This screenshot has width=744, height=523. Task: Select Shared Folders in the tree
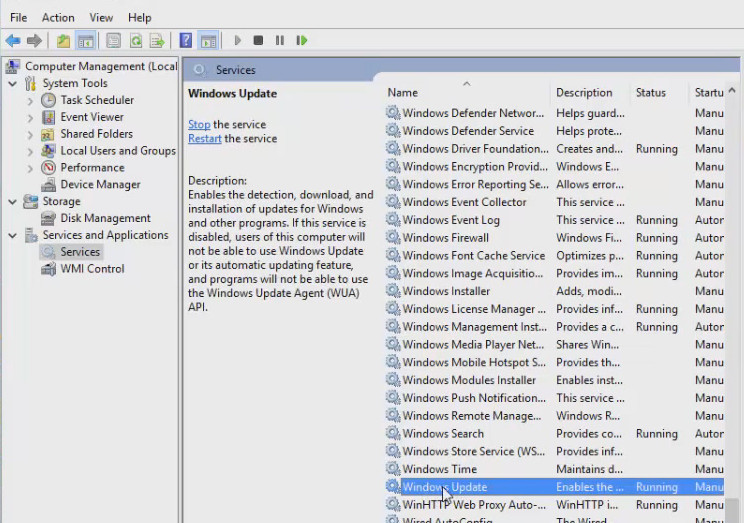pyautogui.click(x=96, y=134)
